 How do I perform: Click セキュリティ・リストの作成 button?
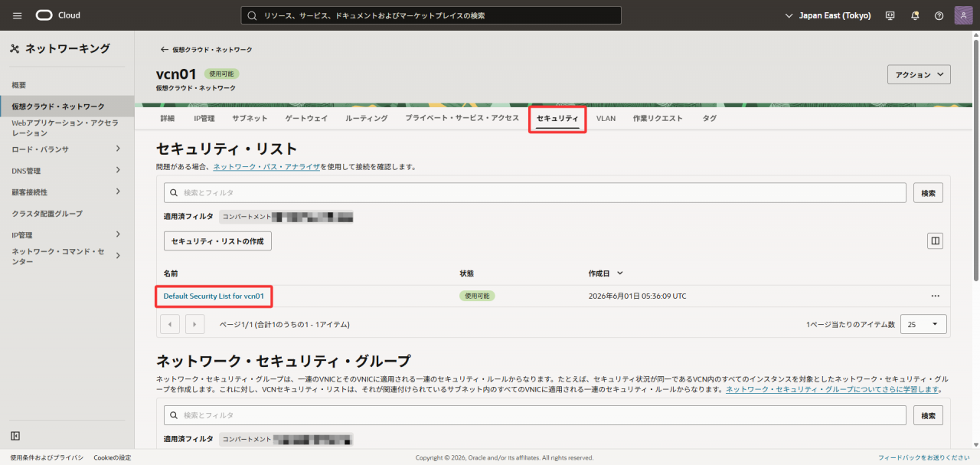click(217, 241)
